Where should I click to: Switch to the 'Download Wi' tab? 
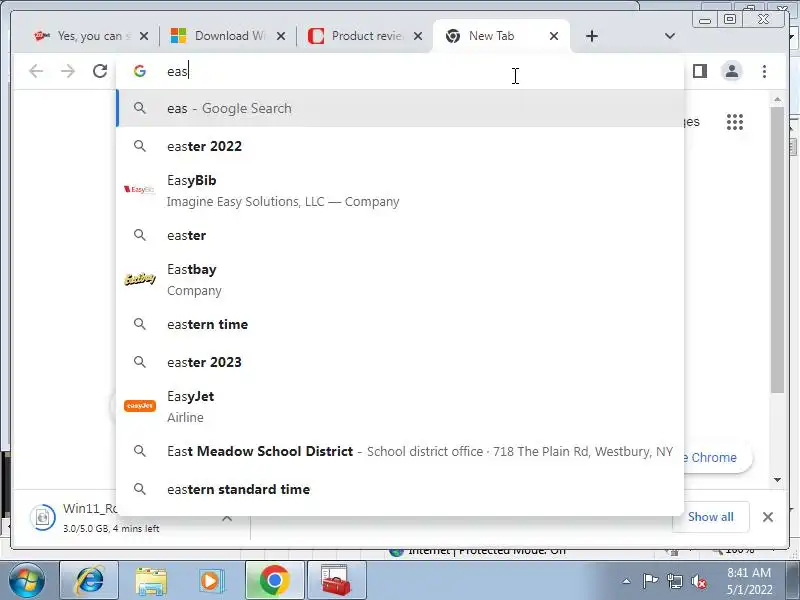[227, 36]
